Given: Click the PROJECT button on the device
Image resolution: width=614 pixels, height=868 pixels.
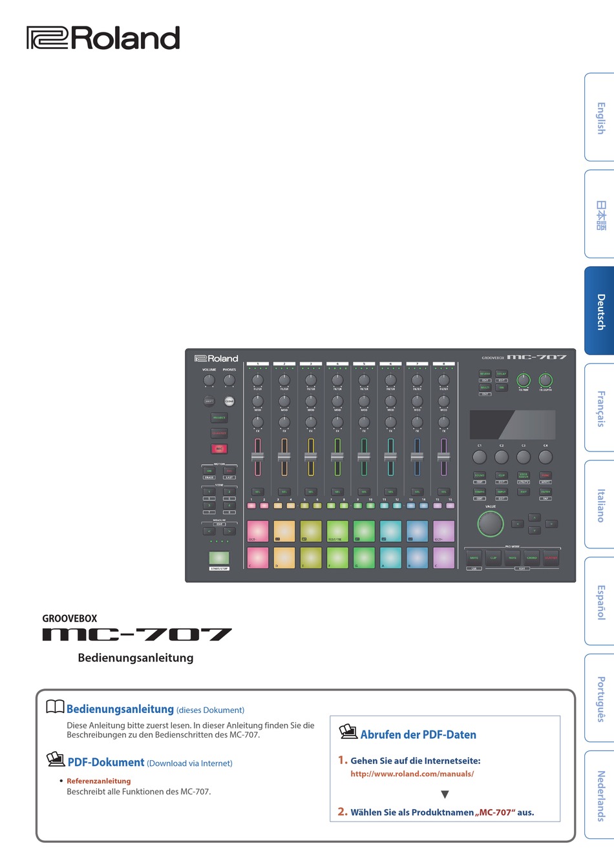Looking at the screenshot, I should coord(219,418).
